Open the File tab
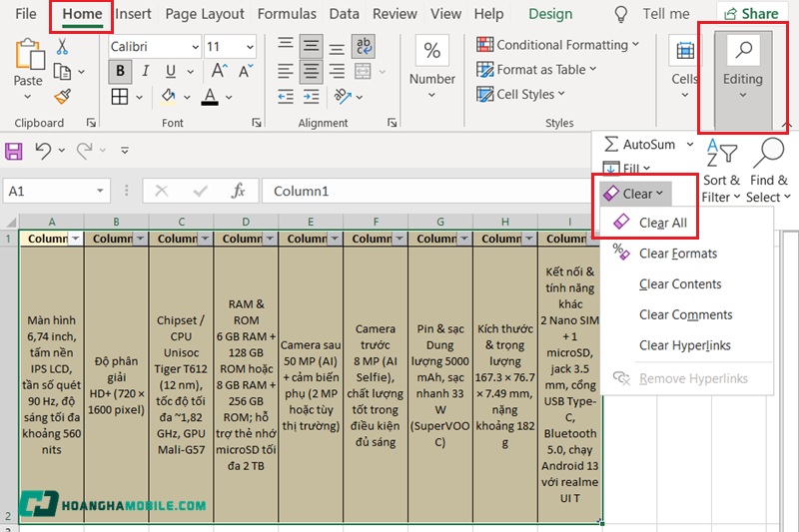Screen dimensions: 799x532 point(26,14)
